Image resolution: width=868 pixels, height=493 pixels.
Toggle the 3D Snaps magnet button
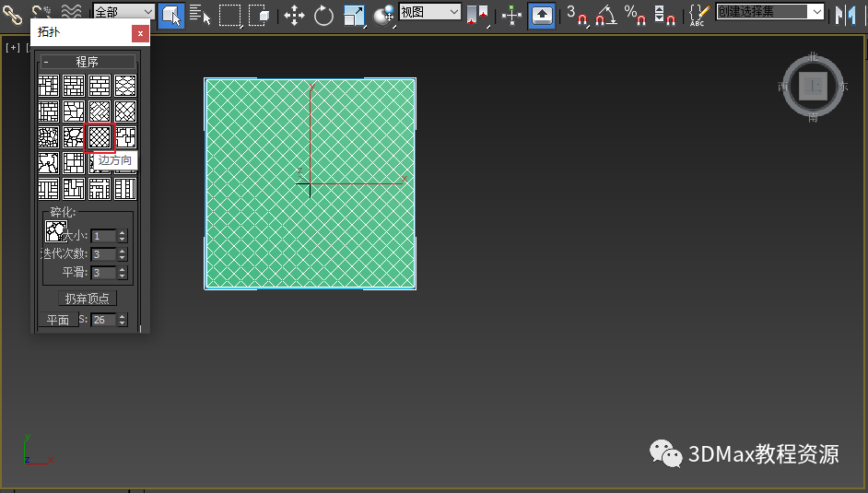click(x=577, y=15)
